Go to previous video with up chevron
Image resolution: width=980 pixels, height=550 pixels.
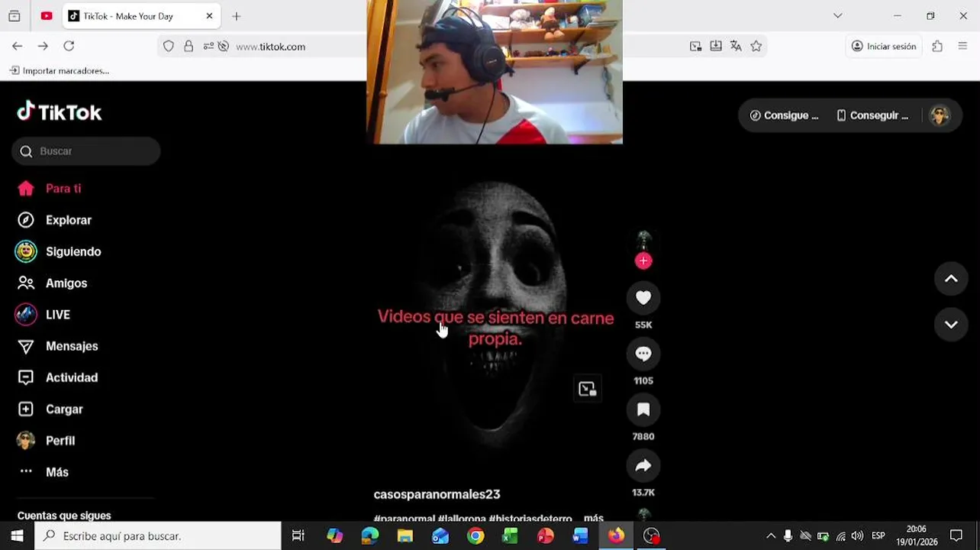point(951,279)
